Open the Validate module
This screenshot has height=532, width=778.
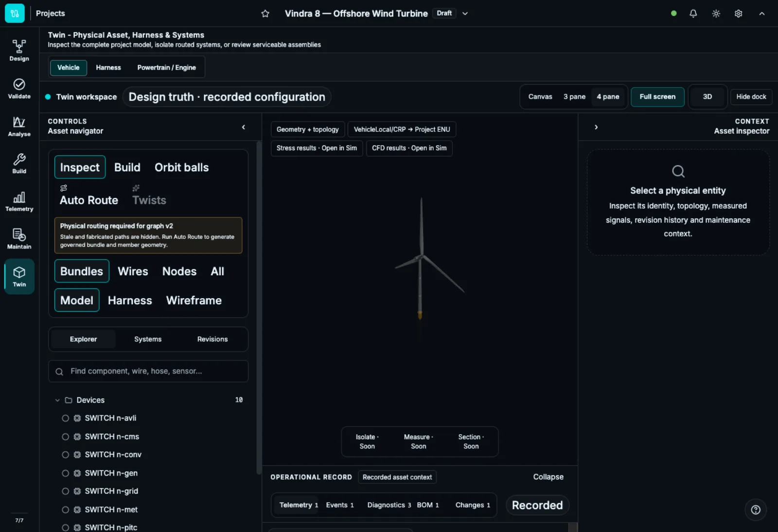click(x=19, y=89)
